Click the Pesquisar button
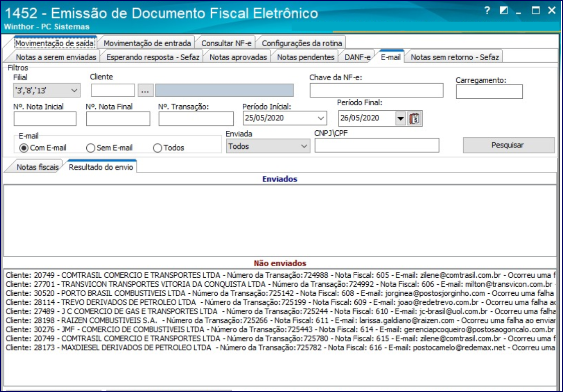The height and width of the screenshot is (392, 563). click(508, 145)
